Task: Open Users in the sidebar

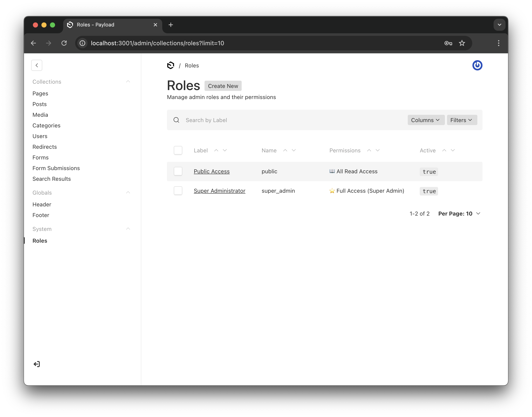Action: click(40, 136)
